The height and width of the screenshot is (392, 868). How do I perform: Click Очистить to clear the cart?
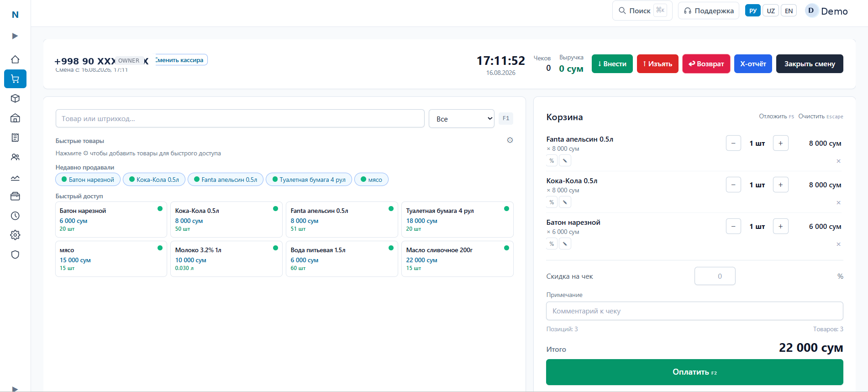821,117
